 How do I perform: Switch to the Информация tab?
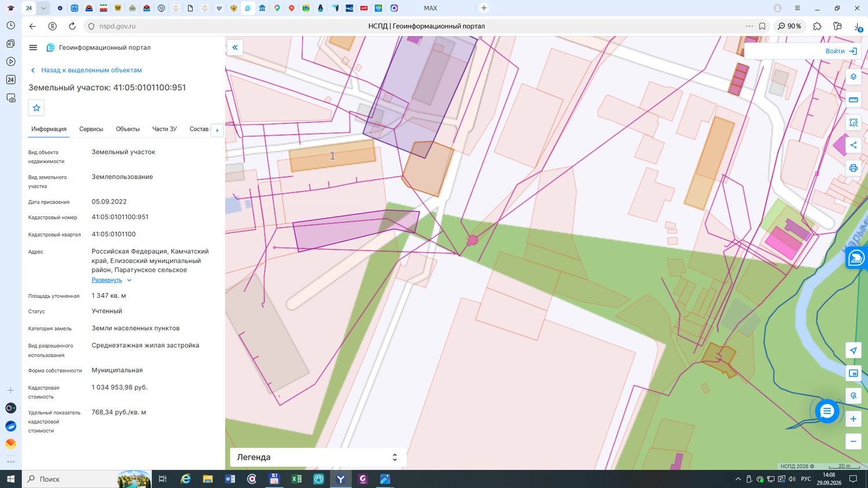tap(49, 129)
